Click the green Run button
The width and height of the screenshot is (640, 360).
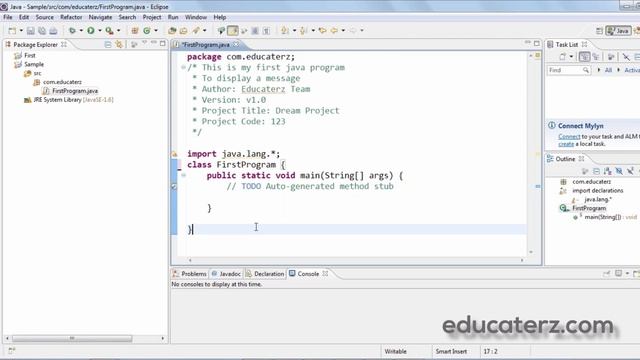[x=91, y=31]
